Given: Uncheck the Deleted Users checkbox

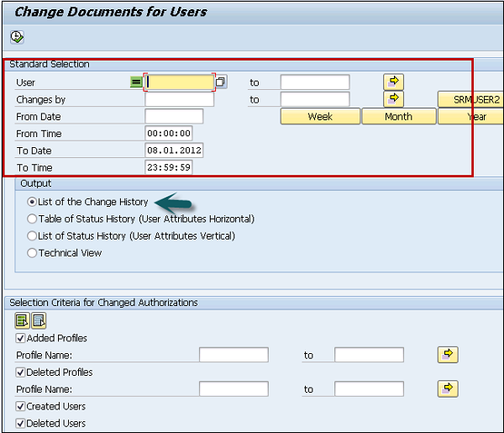Looking at the screenshot, I should tap(20, 424).
